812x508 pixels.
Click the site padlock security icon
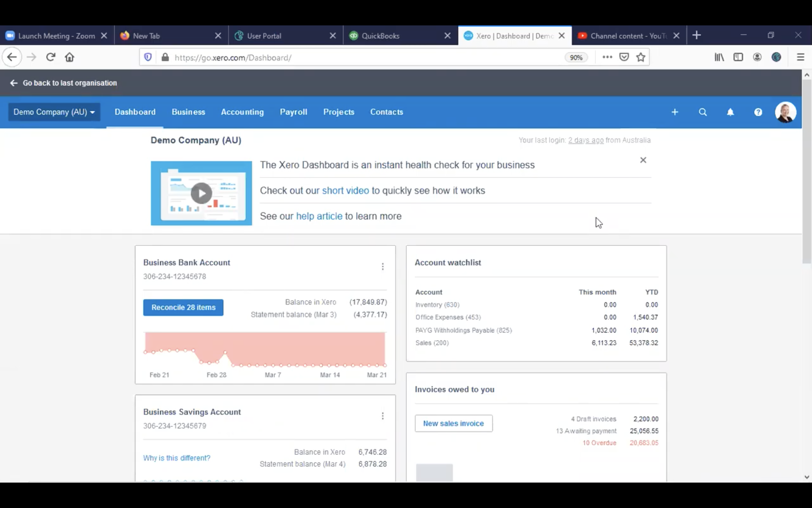point(165,57)
